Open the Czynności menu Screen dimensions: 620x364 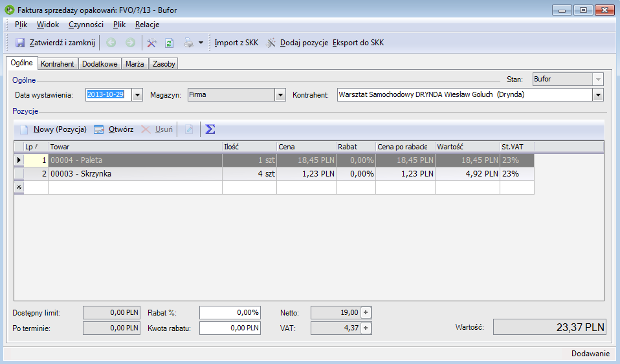coord(86,25)
